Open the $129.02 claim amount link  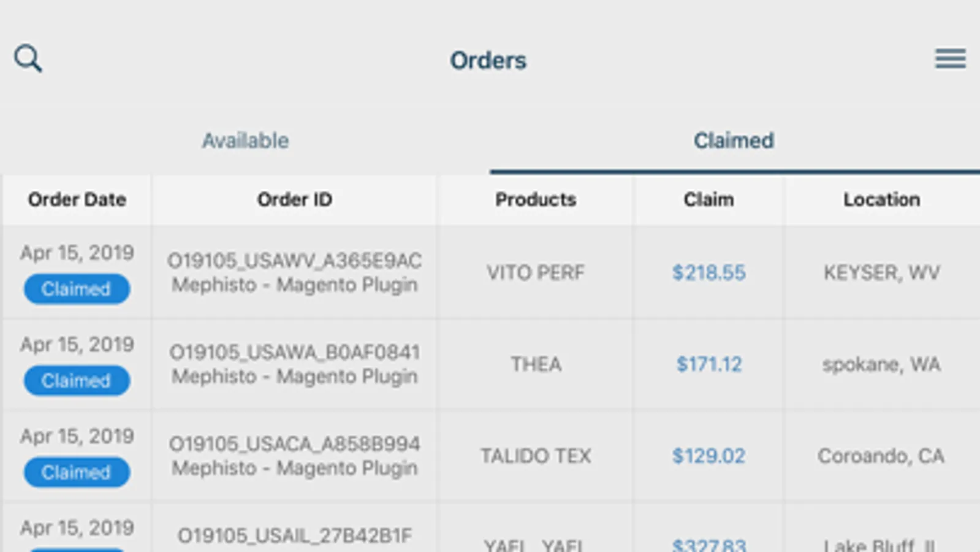708,456
